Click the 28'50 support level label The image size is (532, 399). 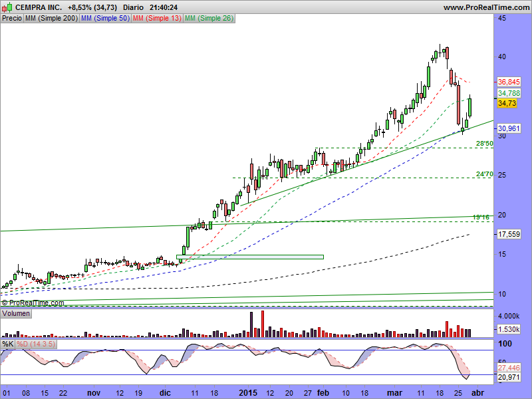pos(485,144)
